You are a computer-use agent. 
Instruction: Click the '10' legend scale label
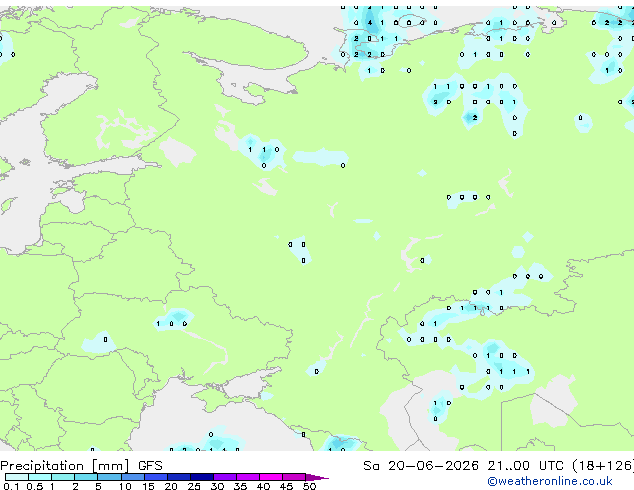[x=125, y=486]
